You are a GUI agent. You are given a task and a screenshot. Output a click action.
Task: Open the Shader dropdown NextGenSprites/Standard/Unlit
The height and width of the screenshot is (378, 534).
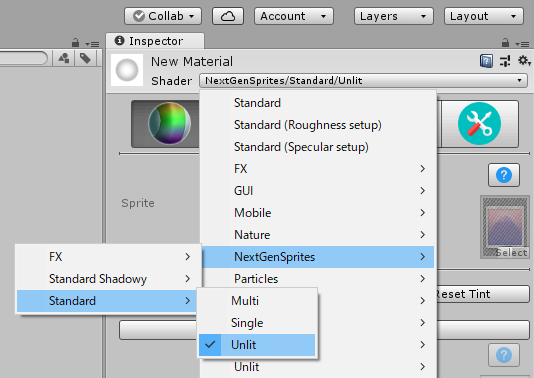363,81
